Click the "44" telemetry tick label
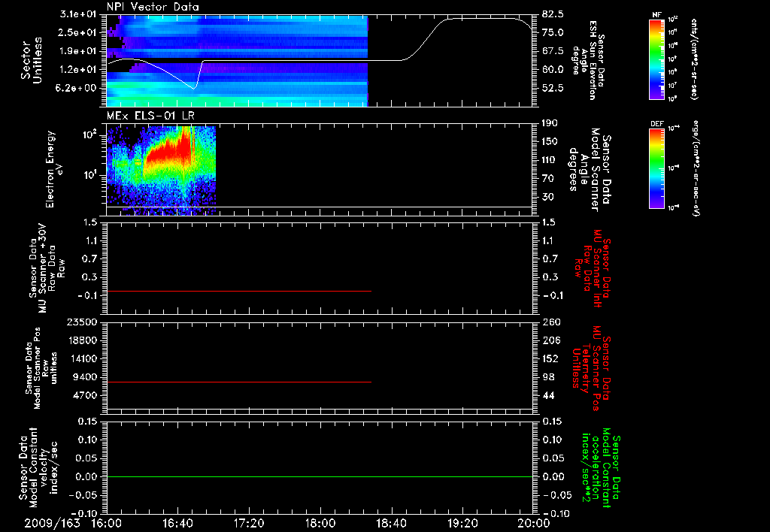This screenshot has width=770, height=532. (x=548, y=396)
